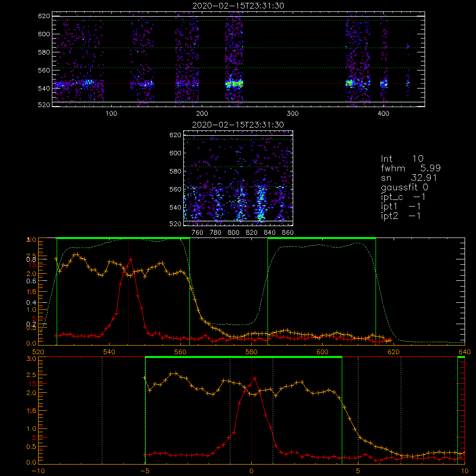Click the small spectrogram title 2020-02-15T23:31:30
Screen dimensions: 476x476
(238, 125)
